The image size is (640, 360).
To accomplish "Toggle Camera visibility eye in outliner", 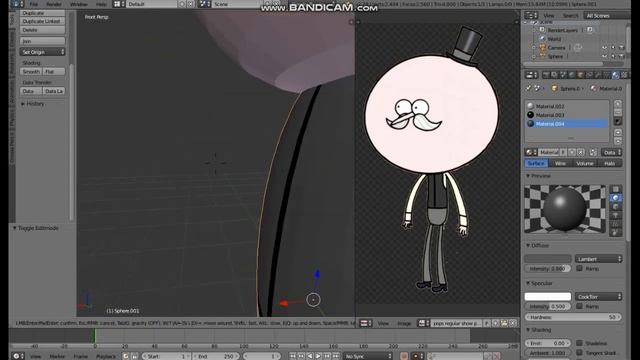I will pyautogui.click(x=604, y=48).
